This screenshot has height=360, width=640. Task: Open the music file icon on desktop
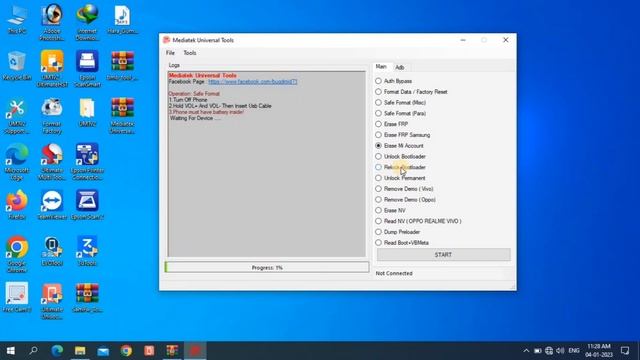122,19
